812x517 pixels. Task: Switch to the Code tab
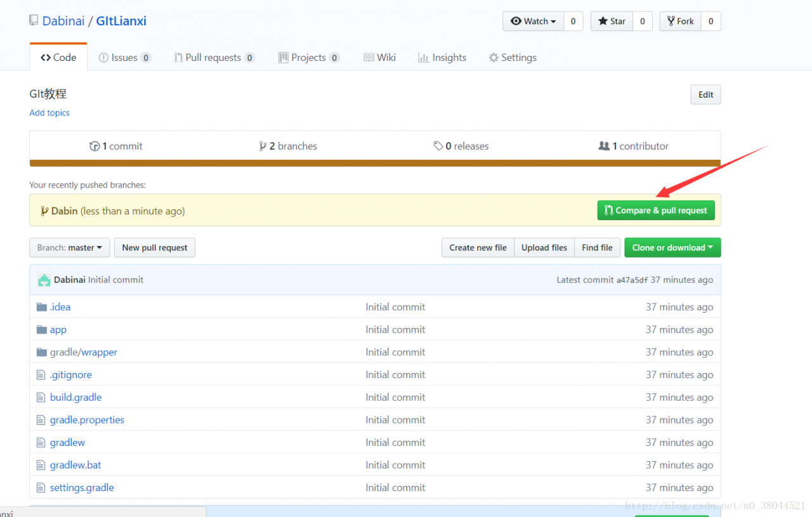pos(58,57)
